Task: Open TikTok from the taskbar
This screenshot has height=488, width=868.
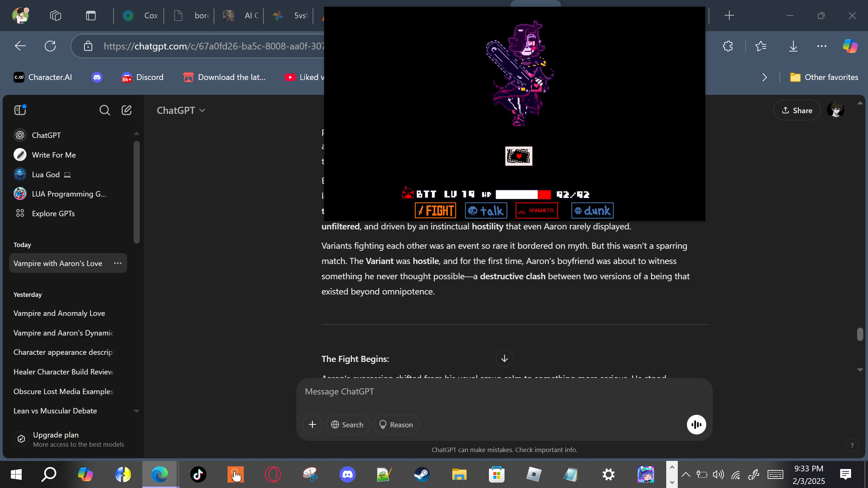Action: pyautogui.click(x=198, y=474)
